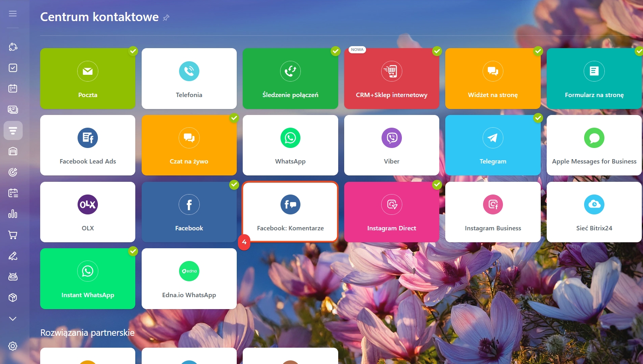Click the Rozwiązania partnerskie heading
Viewport: 643px width, 364px height.
point(88,333)
